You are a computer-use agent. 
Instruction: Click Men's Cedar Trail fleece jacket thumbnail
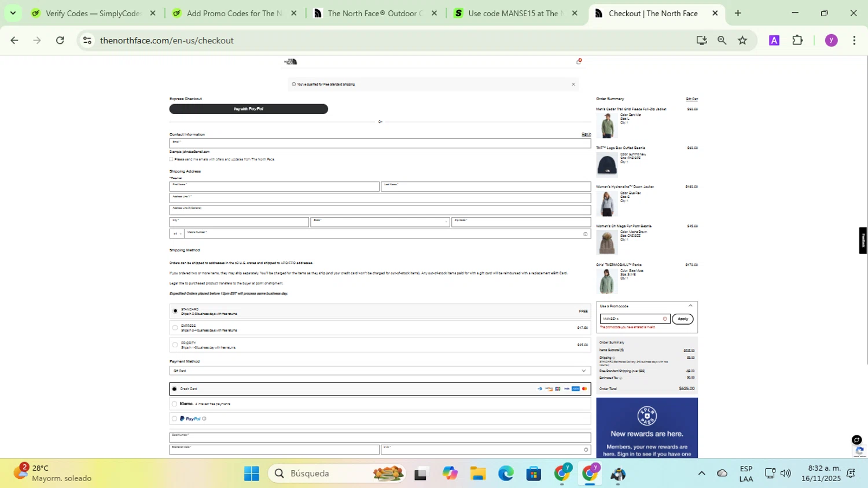607,125
